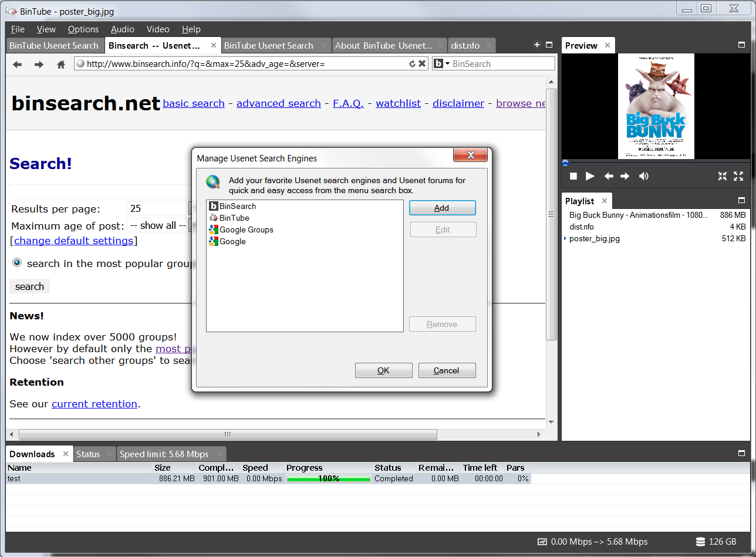Open the Audio menu
The height and width of the screenshot is (557, 756).
(123, 29)
